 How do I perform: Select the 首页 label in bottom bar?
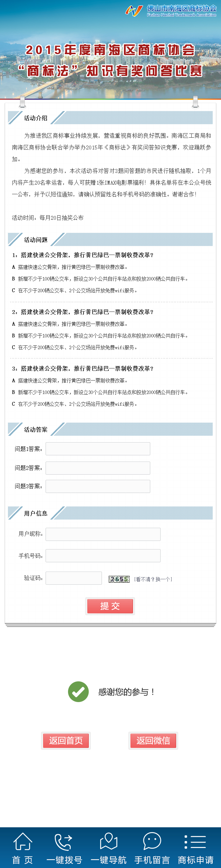pyautogui.click(x=23, y=860)
